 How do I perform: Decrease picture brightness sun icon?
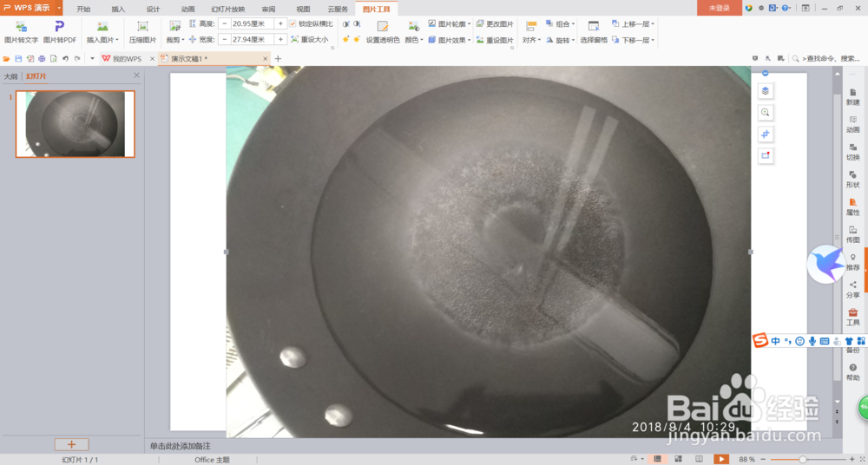click(x=357, y=39)
